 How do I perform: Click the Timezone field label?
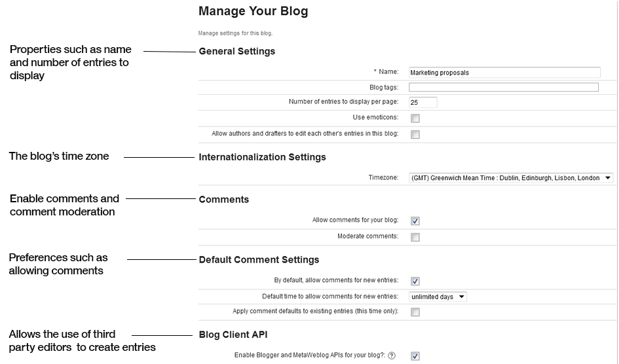pyautogui.click(x=383, y=177)
